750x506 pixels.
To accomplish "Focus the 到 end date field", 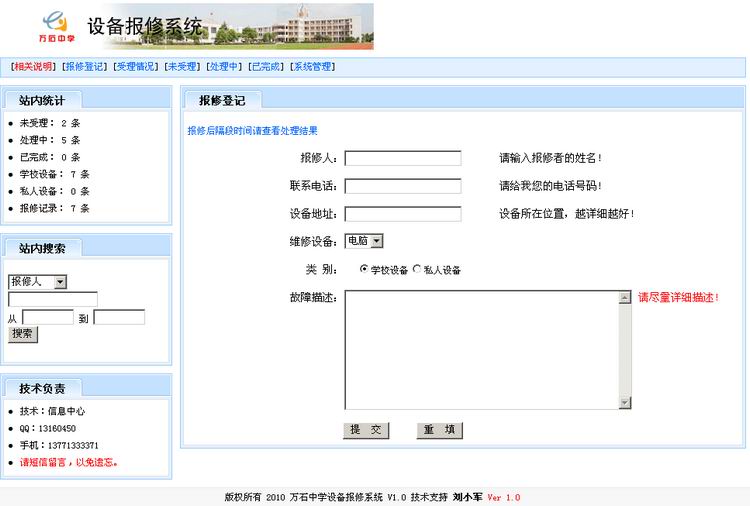I will coord(119,317).
